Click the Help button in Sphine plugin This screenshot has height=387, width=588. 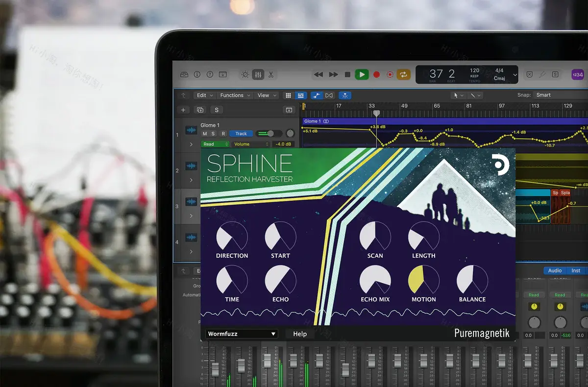click(299, 334)
